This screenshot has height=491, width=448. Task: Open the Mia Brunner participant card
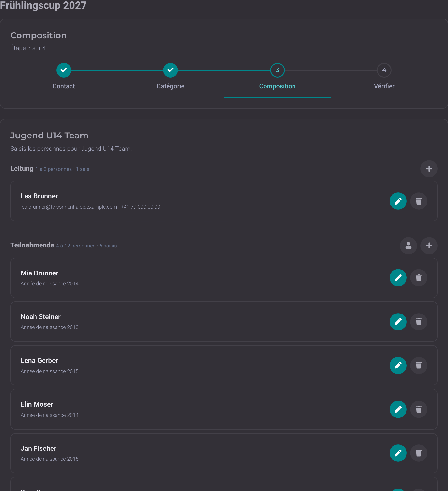pos(224,278)
